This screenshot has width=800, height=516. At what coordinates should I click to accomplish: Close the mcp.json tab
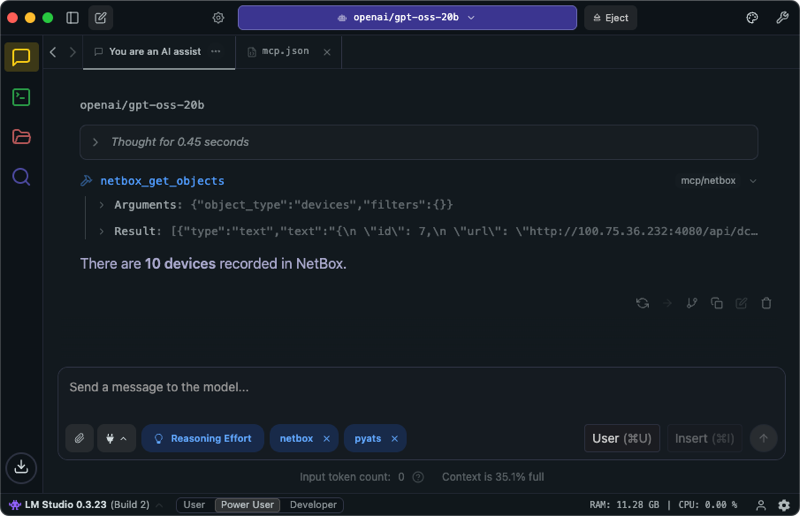point(327,52)
